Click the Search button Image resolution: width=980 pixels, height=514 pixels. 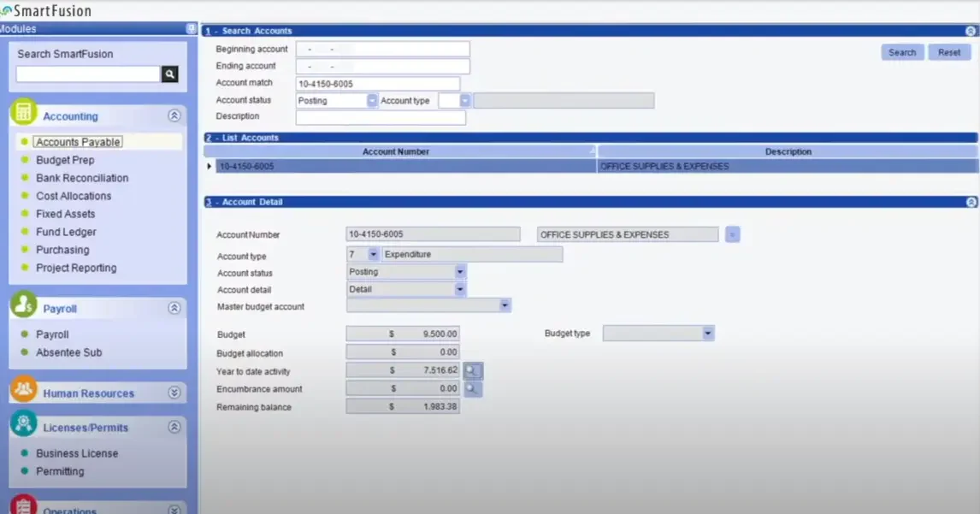pos(902,52)
